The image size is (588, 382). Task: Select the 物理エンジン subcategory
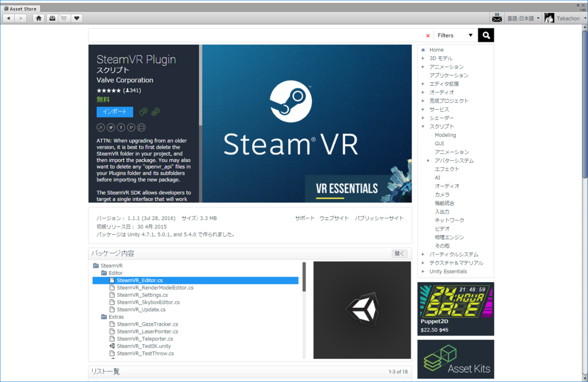click(449, 237)
